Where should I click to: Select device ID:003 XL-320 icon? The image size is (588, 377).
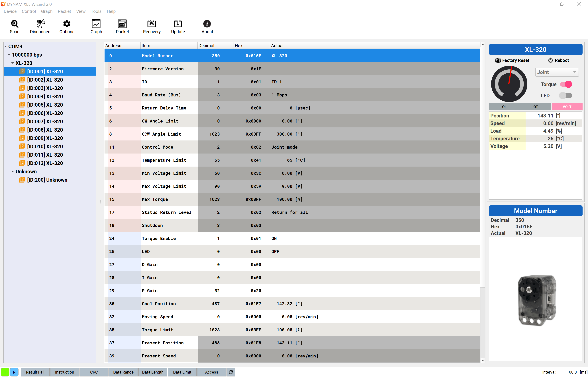pos(22,88)
